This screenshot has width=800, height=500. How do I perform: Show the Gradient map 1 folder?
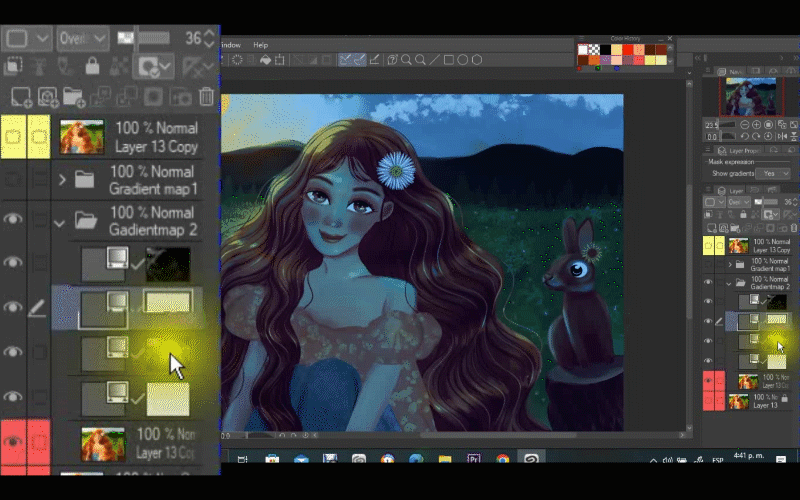pos(13,180)
